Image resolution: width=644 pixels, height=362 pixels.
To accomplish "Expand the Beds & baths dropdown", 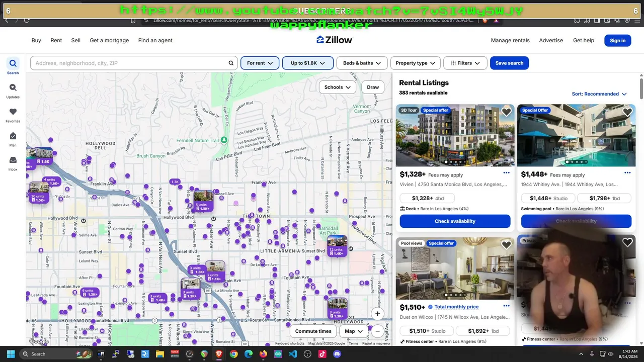I will pos(362,63).
